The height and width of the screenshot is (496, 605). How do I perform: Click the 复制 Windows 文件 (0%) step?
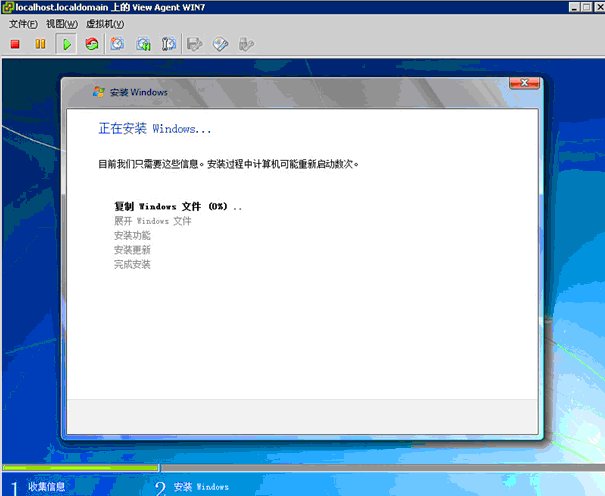click(178, 206)
